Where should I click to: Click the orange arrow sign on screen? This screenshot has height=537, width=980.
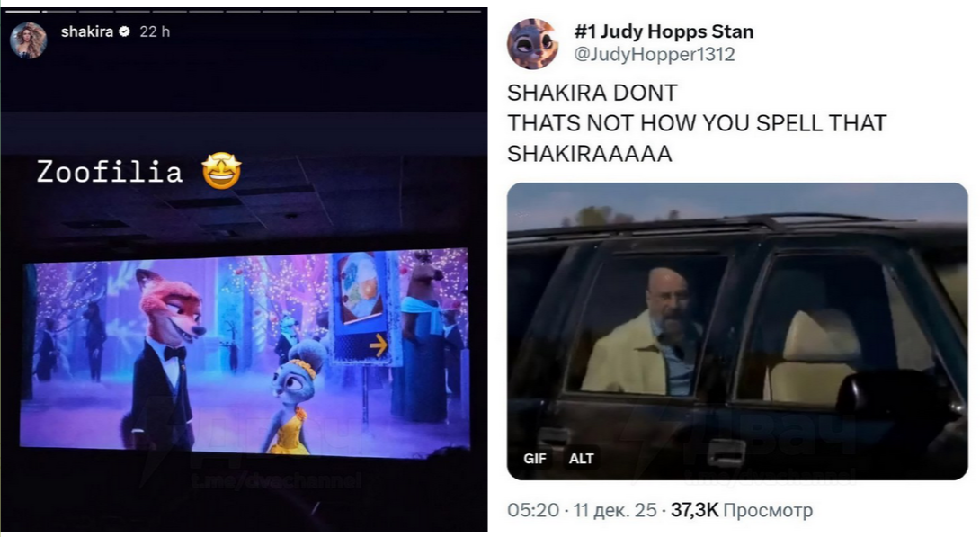(379, 345)
